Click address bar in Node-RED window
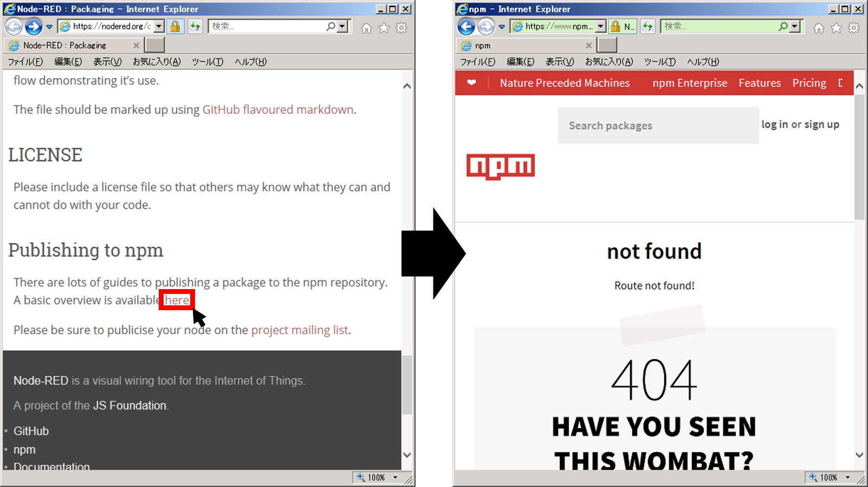Viewport: 868px width, 487px height. (x=111, y=26)
